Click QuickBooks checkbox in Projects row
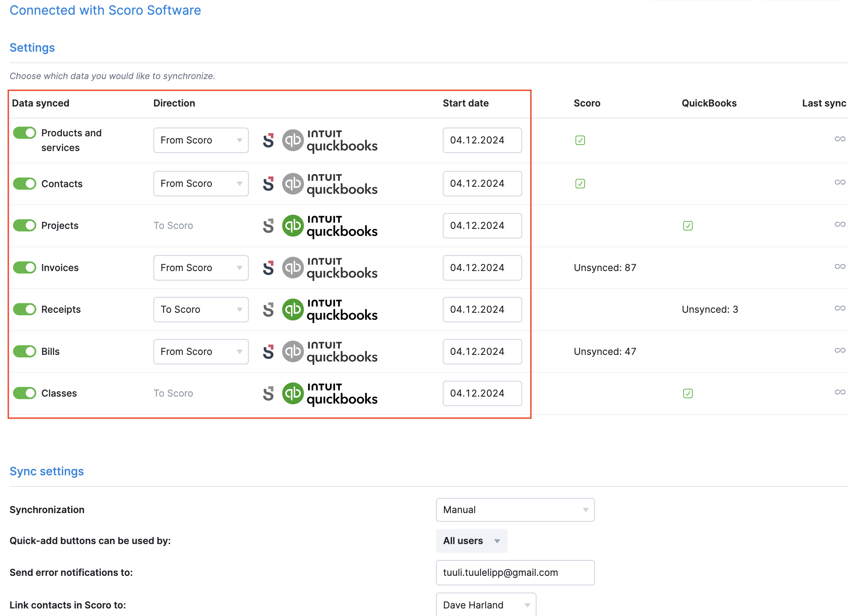864x616 pixels. (688, 226)
